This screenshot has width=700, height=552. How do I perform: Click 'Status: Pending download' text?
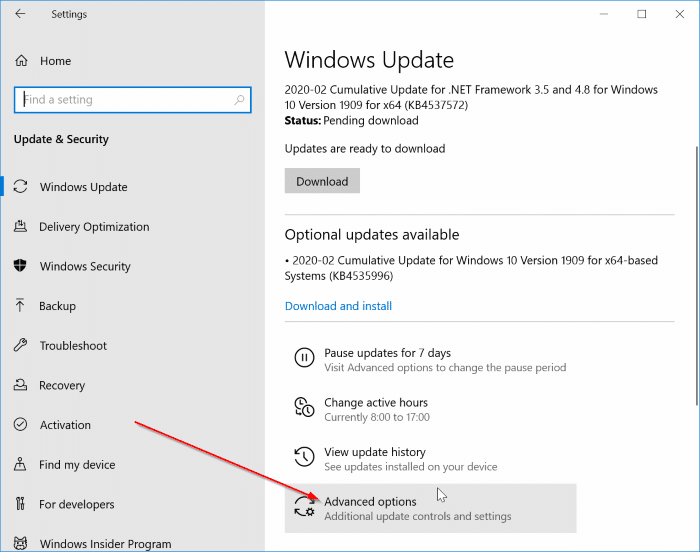click(351, 121)
